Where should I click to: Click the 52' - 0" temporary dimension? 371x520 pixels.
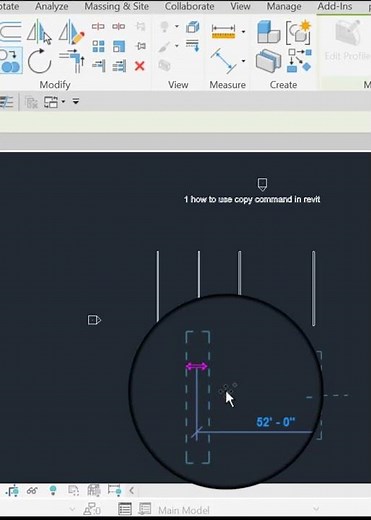tap(276, 422)
